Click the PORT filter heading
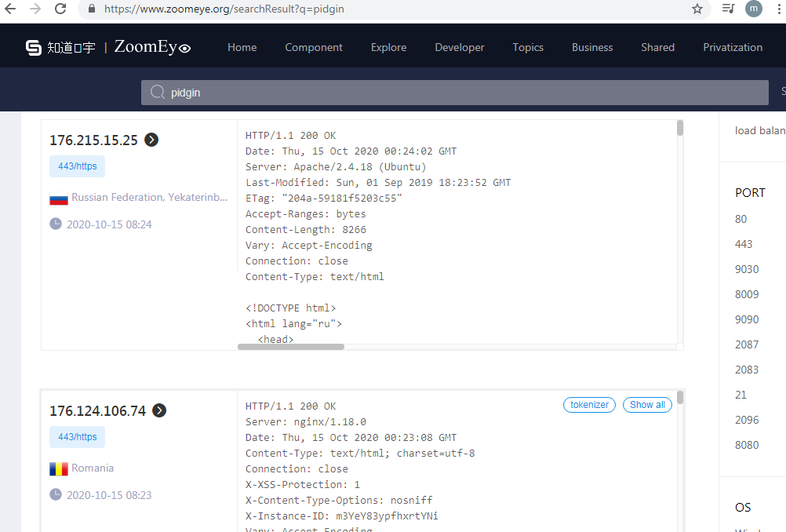 point(750,192)
